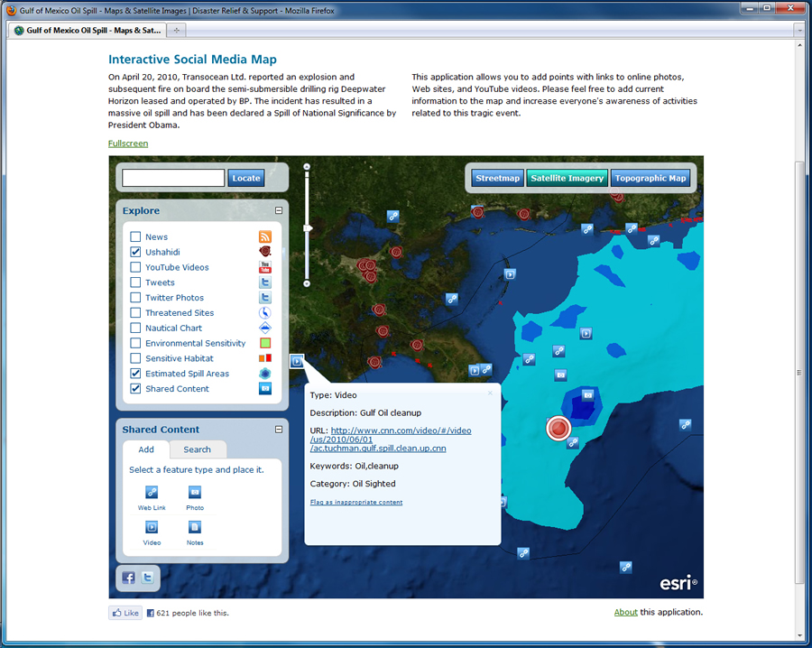Screen dimensions: 812x648
Task: Click Flag as inappropriate content link
Action: coord(356,502)
